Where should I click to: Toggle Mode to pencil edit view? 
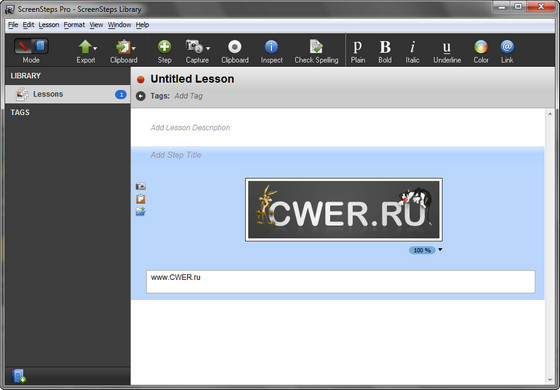point(23,46)
